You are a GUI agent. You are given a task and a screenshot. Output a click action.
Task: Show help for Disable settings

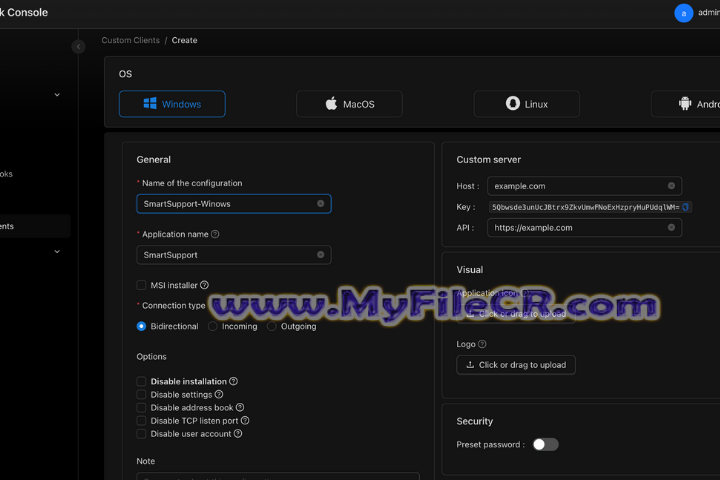[x=219, y=394]
